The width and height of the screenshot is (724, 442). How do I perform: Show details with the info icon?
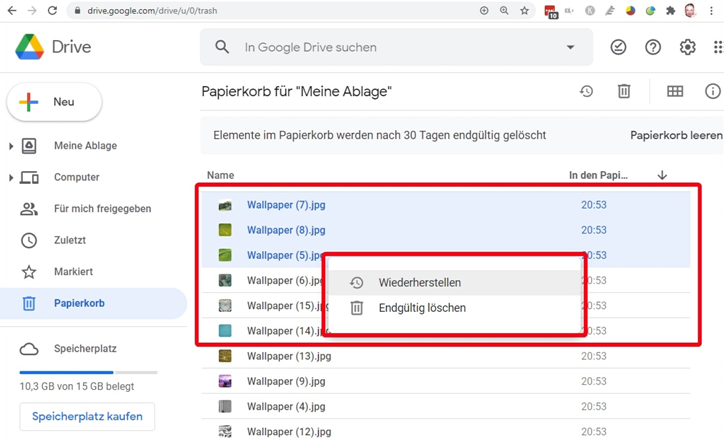pos(712,91)
